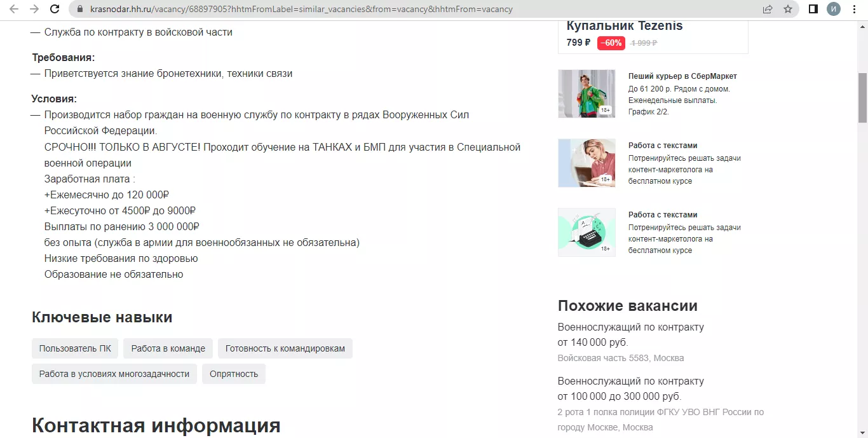Click the browser back arrow
Image resolution: width=868 pixels, height=438 pixels.
click(x=14, y=9)
